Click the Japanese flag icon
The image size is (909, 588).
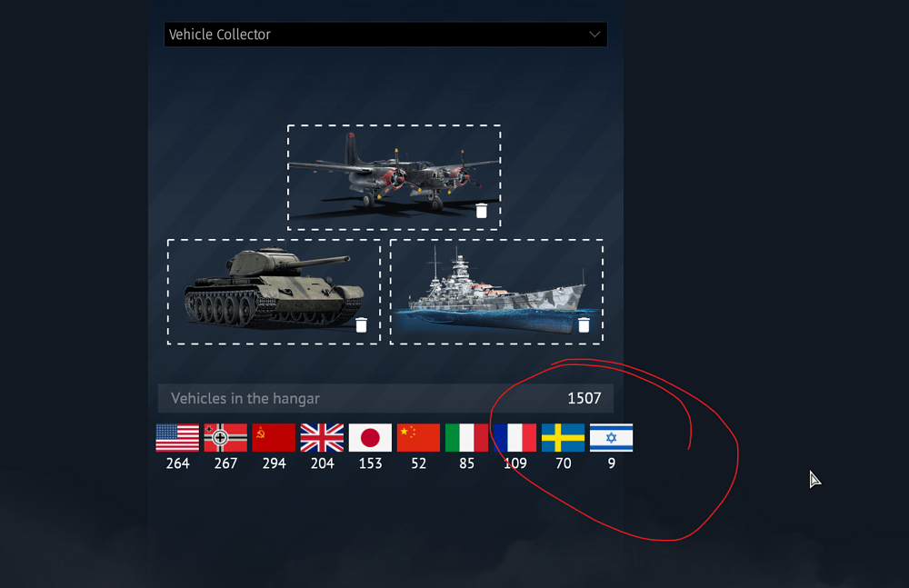click(x=370, y=438)
